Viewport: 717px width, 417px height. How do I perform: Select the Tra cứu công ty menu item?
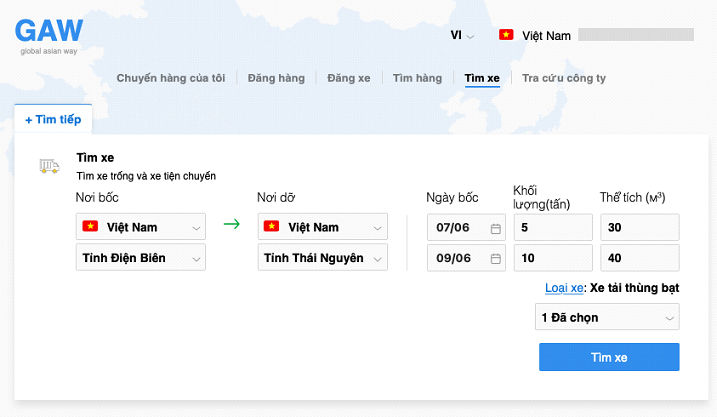(564, 78)
